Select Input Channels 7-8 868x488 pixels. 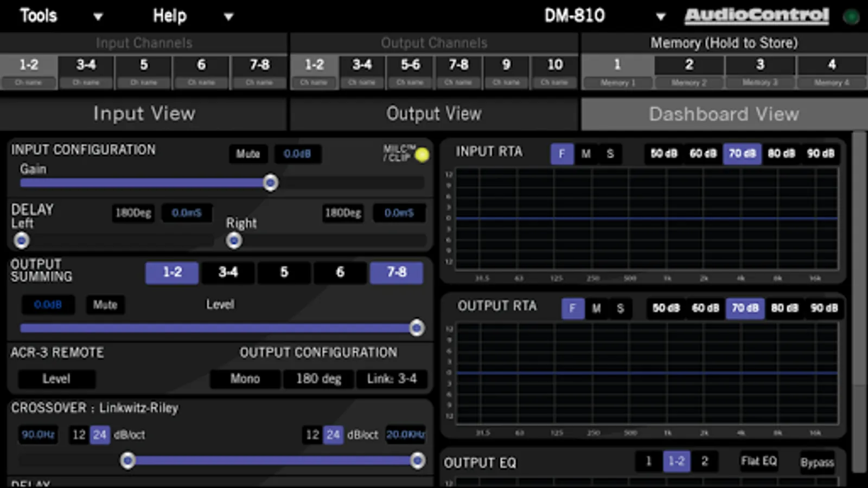(x=259, y=72)
